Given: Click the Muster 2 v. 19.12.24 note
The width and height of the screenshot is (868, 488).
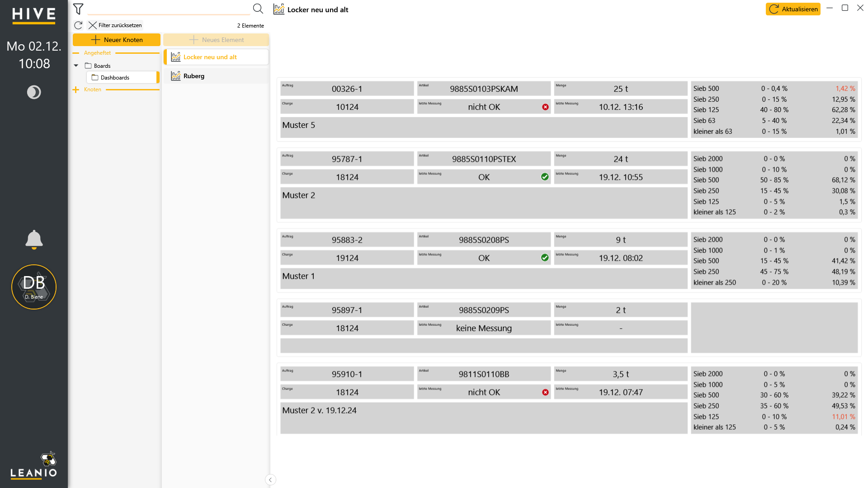Looking at the screenshot, I should tap(484, 418).
